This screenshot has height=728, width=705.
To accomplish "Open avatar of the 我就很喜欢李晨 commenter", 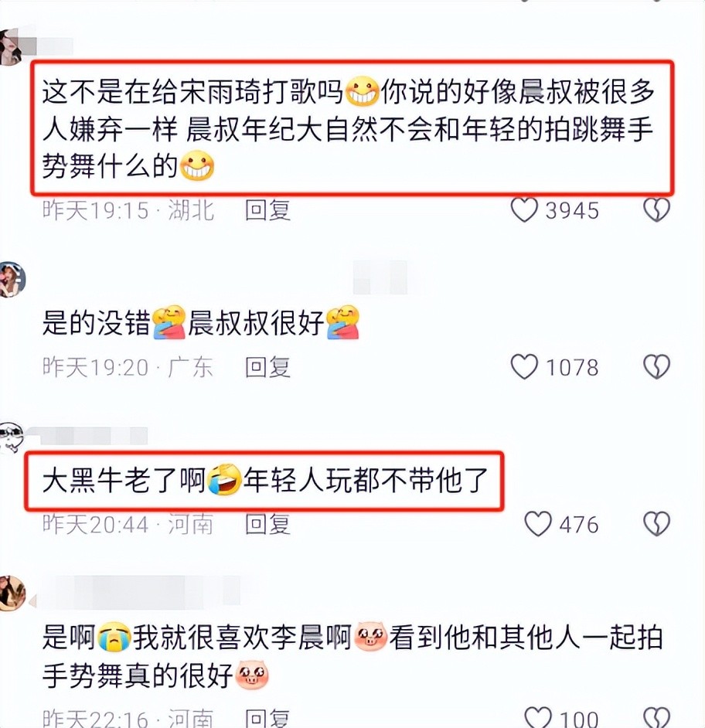I will click(12, 593).
